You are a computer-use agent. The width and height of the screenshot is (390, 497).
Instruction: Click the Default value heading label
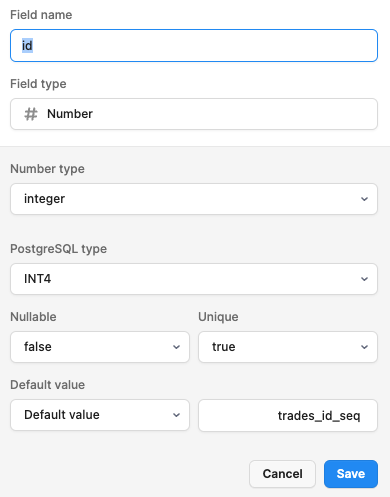48,385
